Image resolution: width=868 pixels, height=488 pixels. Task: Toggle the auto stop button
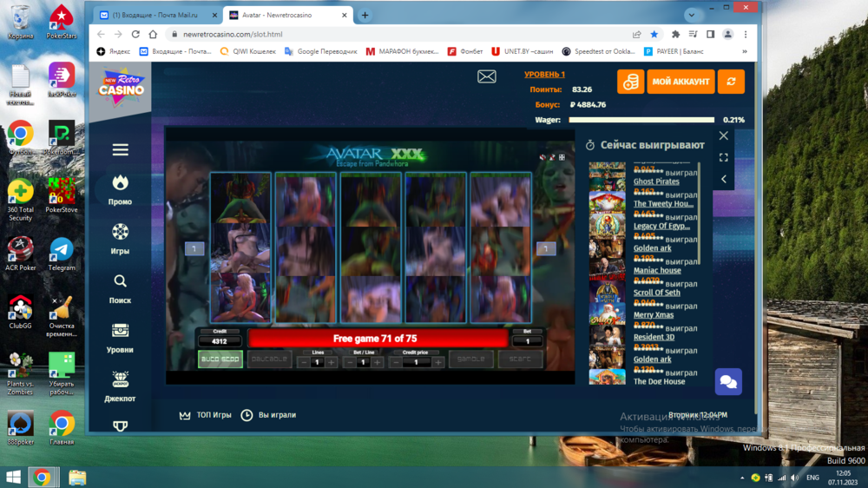pyautogui.click(x=220, y=359)
